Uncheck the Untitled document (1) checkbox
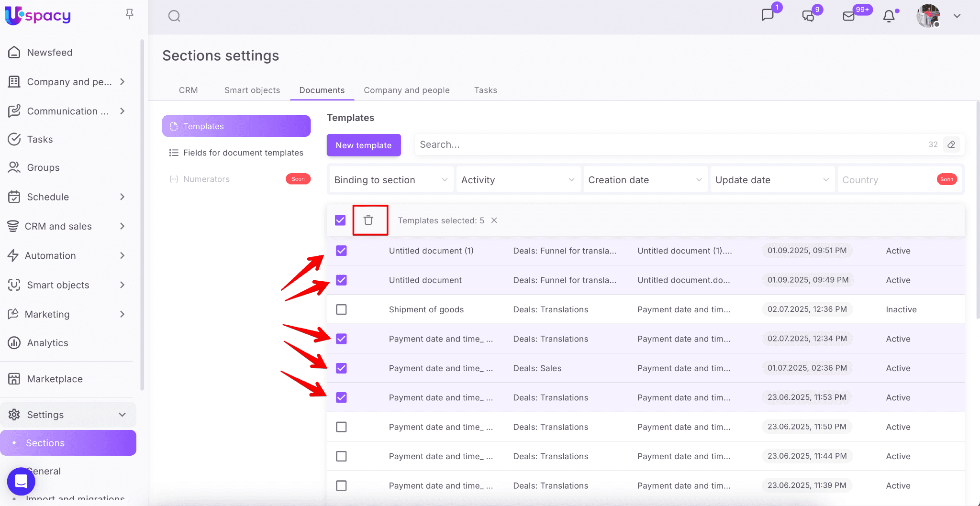Image resolution: width=980 pixels, height=506 pixels. pyautogui.click(x=341, y=251)
